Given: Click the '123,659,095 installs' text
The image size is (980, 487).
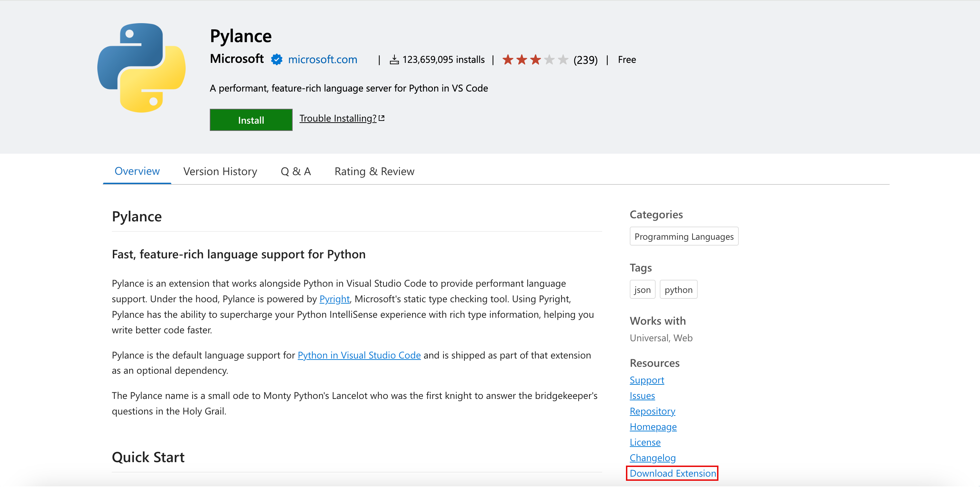Looking at the screenshot, I should [443, 60].
